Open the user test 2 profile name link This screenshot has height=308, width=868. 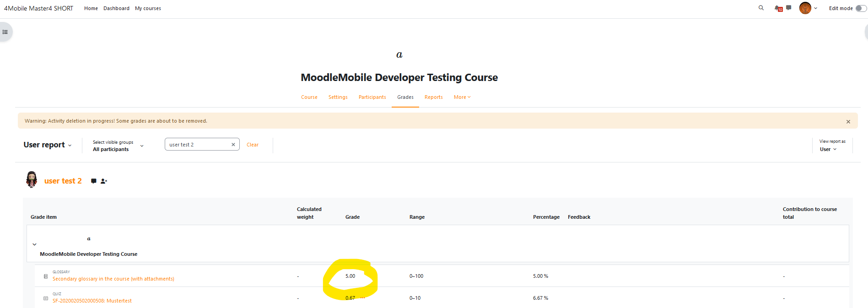63,181
